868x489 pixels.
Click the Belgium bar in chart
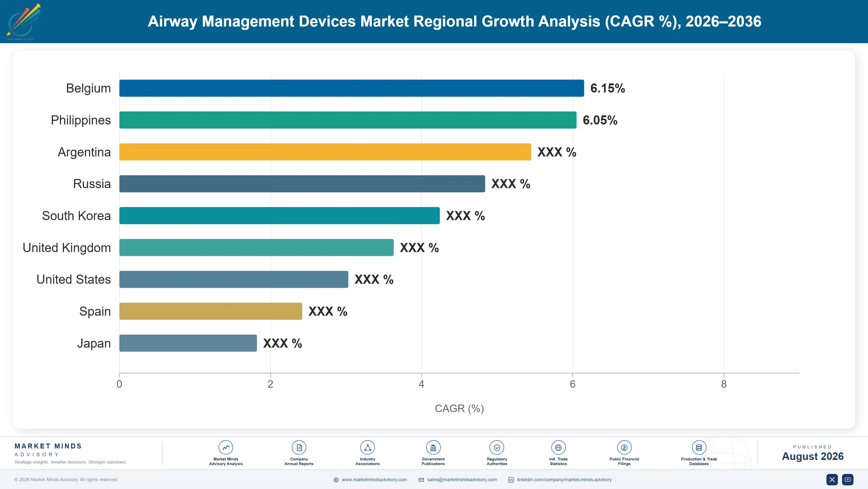coord(351,88)
